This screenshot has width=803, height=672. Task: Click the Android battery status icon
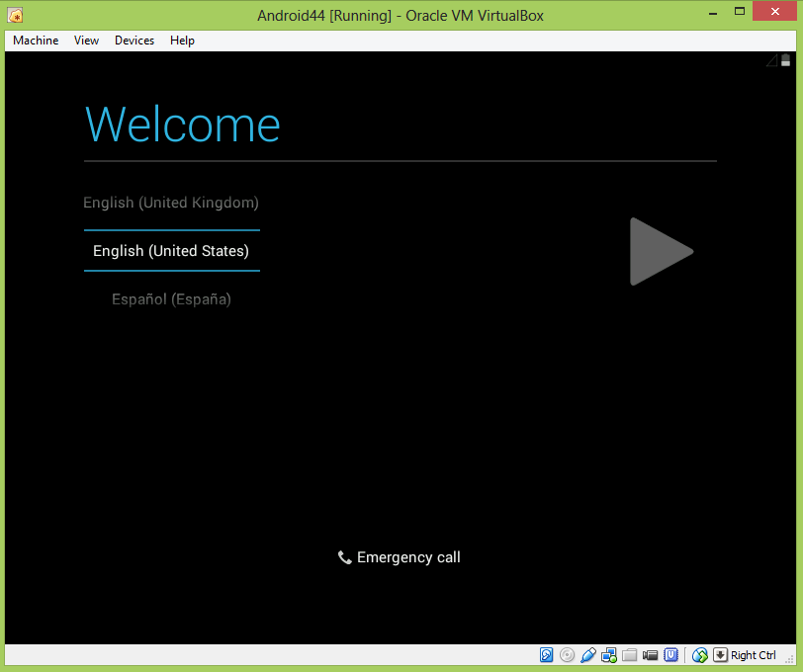pyautogui.click(x=785, y=60)
